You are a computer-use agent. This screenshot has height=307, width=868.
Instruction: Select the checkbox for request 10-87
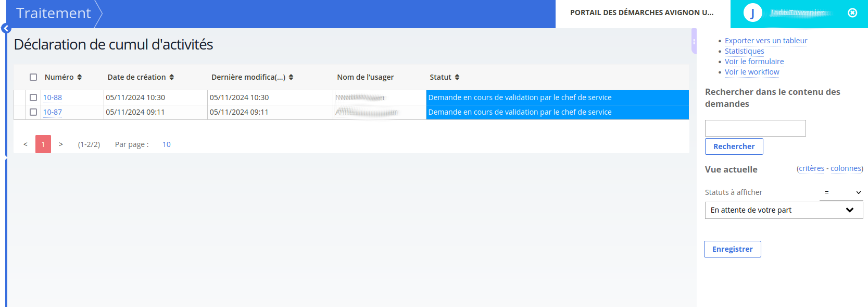33,112
